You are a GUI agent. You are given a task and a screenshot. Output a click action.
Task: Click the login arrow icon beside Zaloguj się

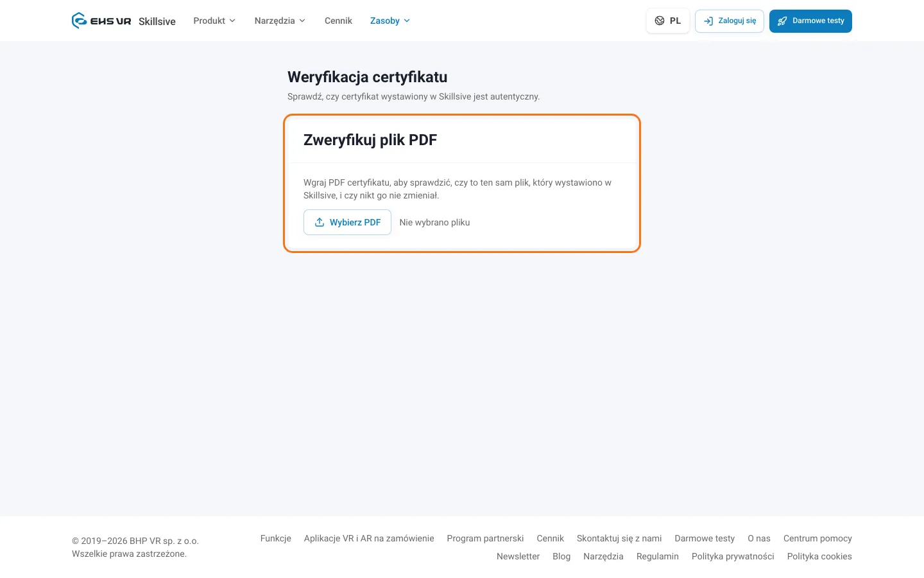(x=708, y=21)
